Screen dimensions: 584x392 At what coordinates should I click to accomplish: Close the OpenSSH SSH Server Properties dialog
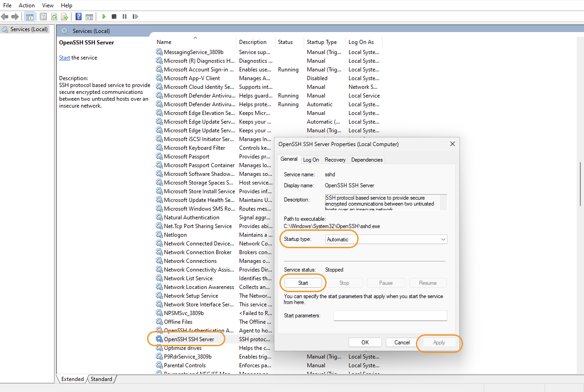click(453, 144)
